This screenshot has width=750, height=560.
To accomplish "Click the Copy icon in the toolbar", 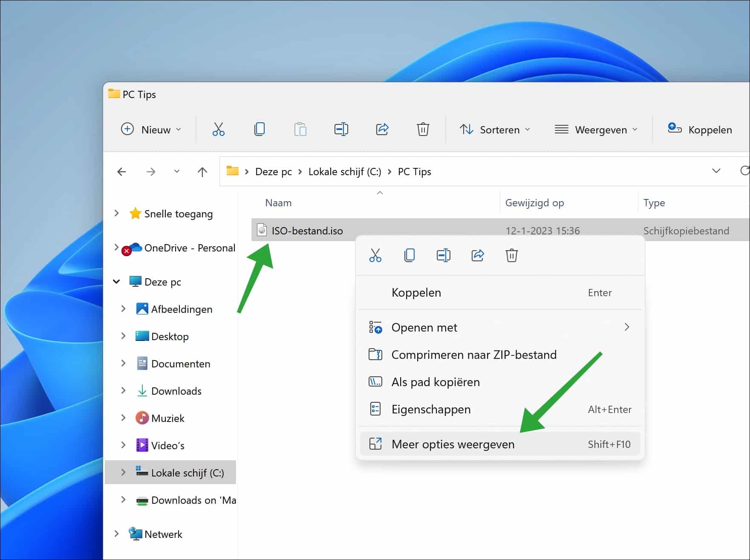I will (260, 129).
